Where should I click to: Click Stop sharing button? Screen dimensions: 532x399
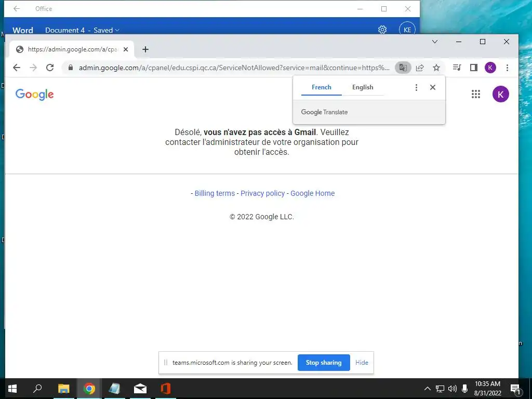tap(324, 362)
